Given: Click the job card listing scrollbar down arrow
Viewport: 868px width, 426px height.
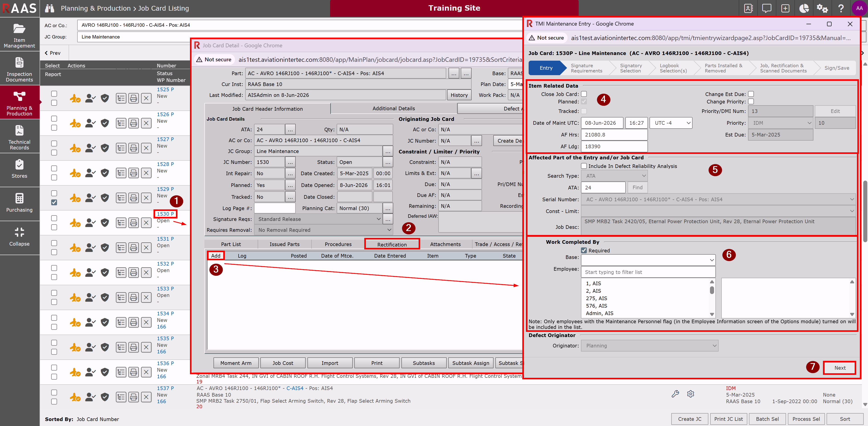Looking at the screenshot, I should tap(865, 404).
